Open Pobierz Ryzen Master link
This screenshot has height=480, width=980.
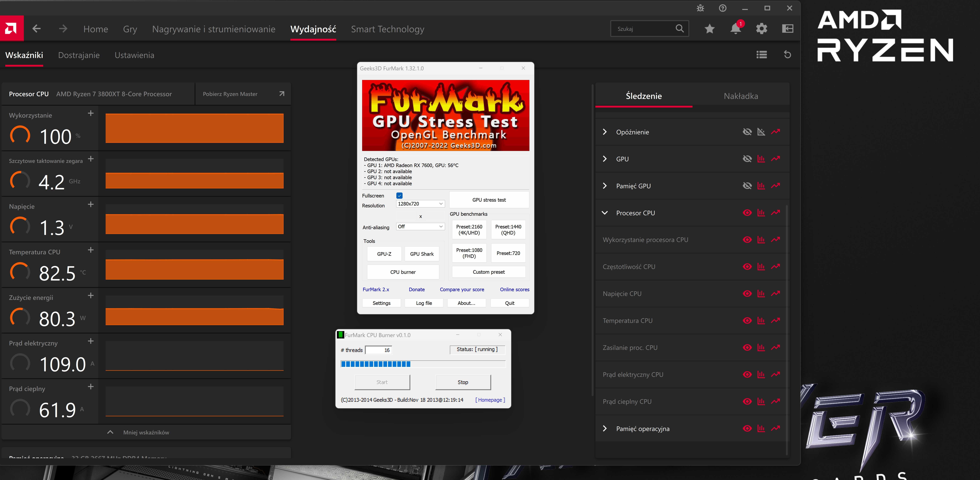[243, 94]
